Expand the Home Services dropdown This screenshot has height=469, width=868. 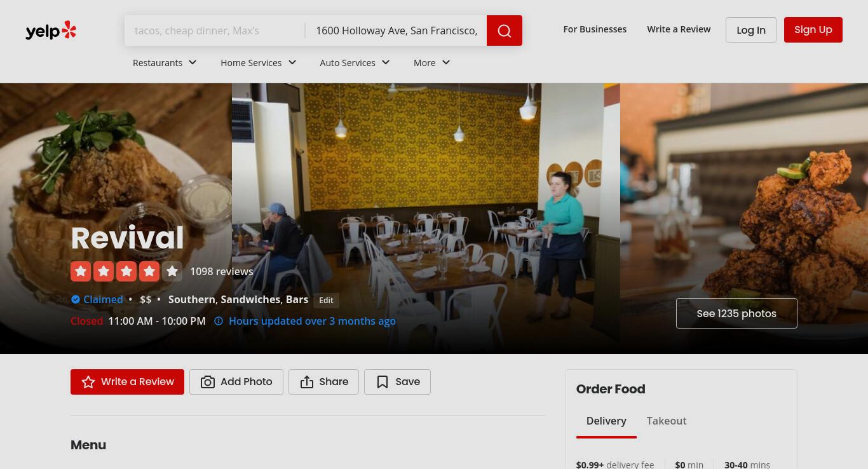(259, 62)
